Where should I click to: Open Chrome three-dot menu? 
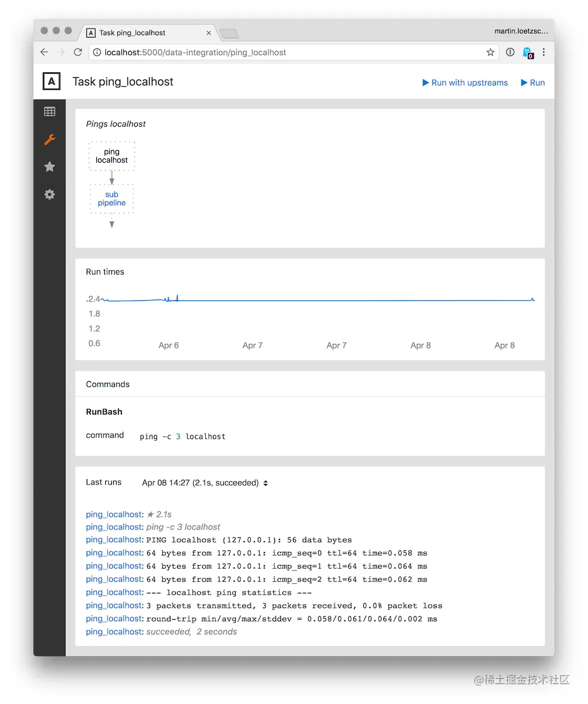(x=544, y=52)
